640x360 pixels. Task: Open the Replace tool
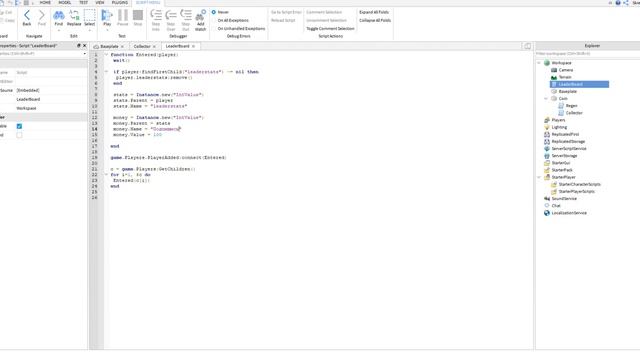tap(74, 17)
